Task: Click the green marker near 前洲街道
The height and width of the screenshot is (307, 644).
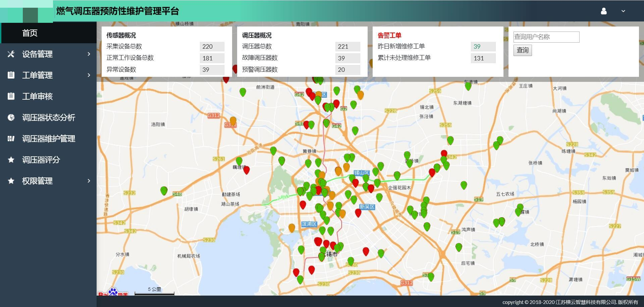Action: [x=243, y=92]
